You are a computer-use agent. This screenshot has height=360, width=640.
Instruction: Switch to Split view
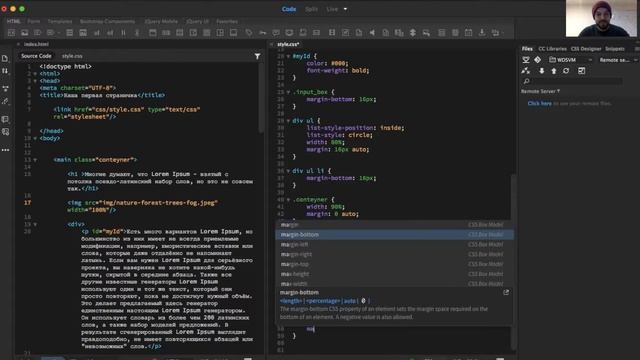(x=311, y=9)
